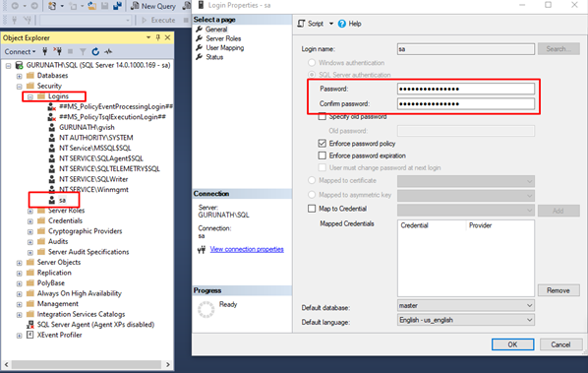Click the Stop icon in Object Explorer toolbar

70,51
